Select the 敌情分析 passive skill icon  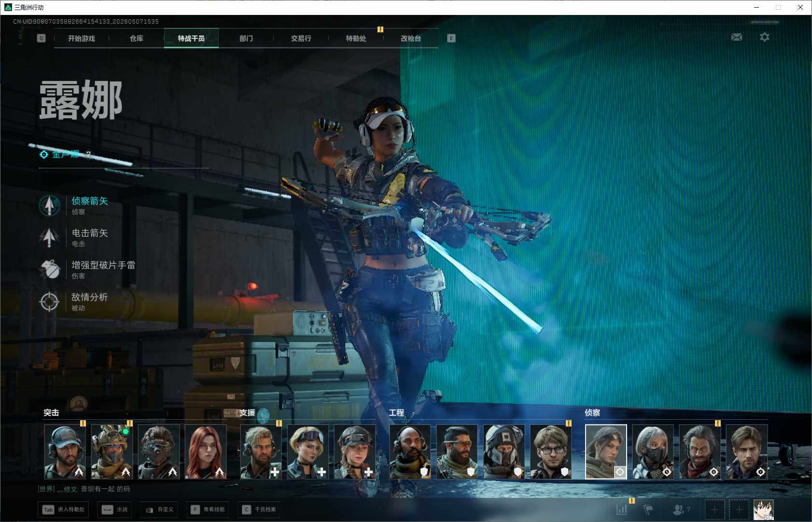pos(49,302)
